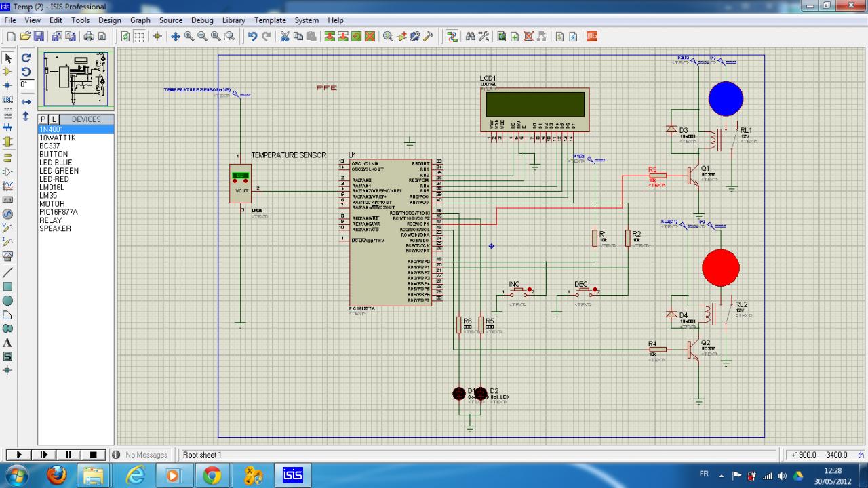Start simulation with the Play button
The height and width of the screenshot is (488, 868).
point(19,455)
